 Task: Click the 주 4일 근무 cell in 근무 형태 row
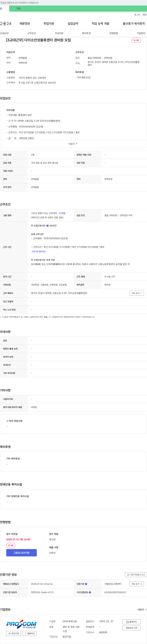[110, 277]
